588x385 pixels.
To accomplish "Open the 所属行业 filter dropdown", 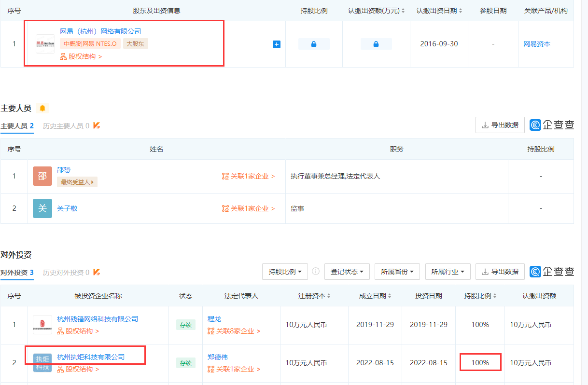I will (x=448, y=272).
